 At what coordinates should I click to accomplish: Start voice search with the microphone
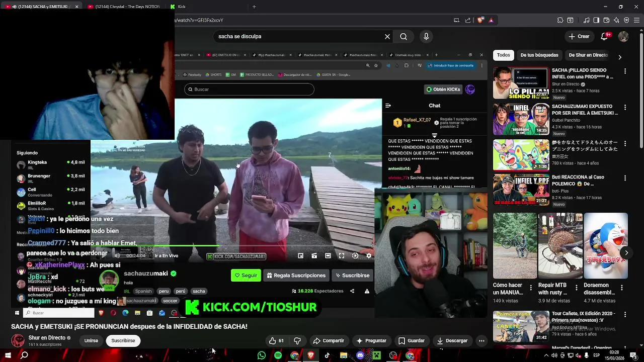point(426,36)
